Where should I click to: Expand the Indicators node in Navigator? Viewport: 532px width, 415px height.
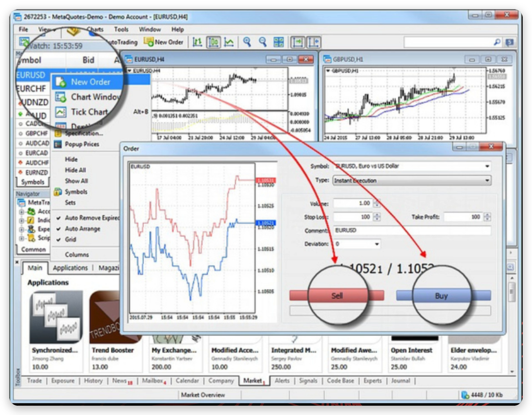[x=21, y=221]
